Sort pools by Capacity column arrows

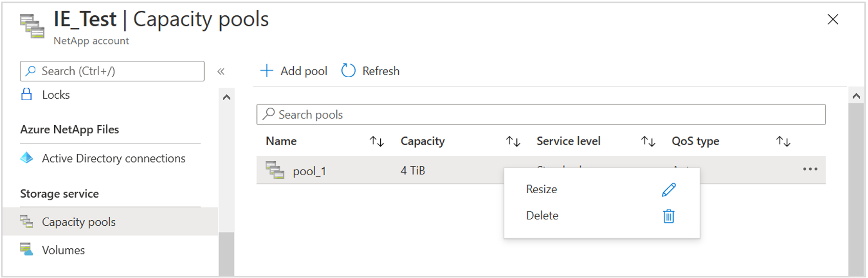pyautogui.click(x=513, y=142)
